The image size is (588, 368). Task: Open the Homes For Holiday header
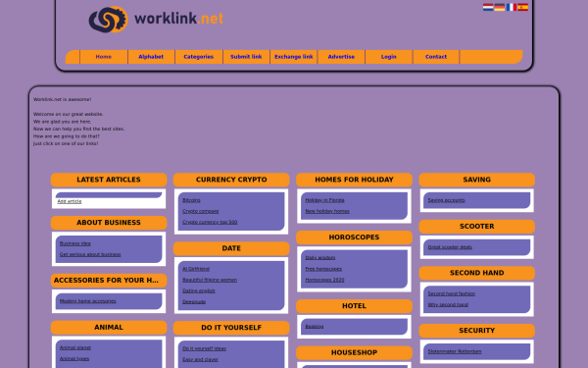tap(355, 180)
